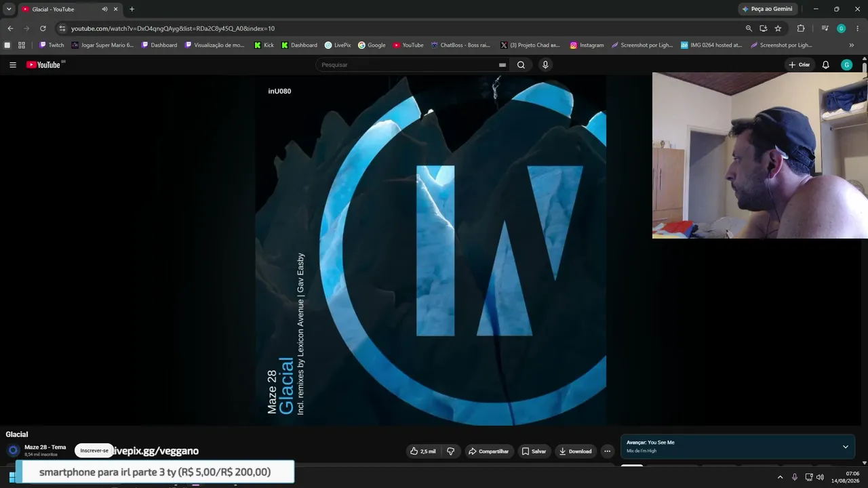Image resolution: width=868 pixels, height=488 pixels.
Task: Click the YouTube search magnifier button
Action: pyautogui.click(x=521, y=65)
